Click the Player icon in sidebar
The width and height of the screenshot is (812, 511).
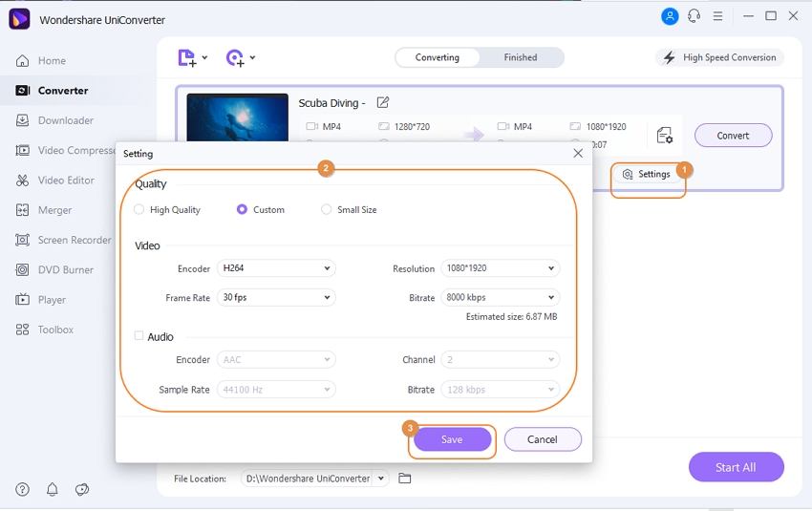22,300
